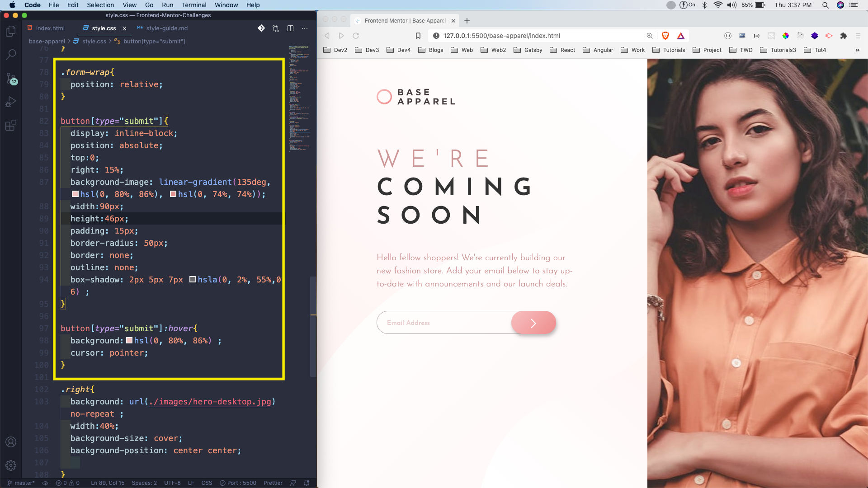Click the browser address bar URL
868x488 pixels.
(501, 36)
